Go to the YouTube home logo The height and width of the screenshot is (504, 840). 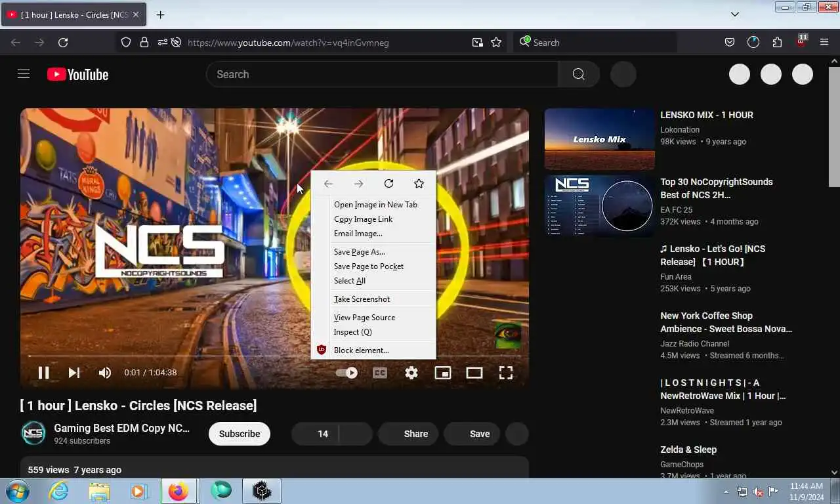[x=77, y=75]
